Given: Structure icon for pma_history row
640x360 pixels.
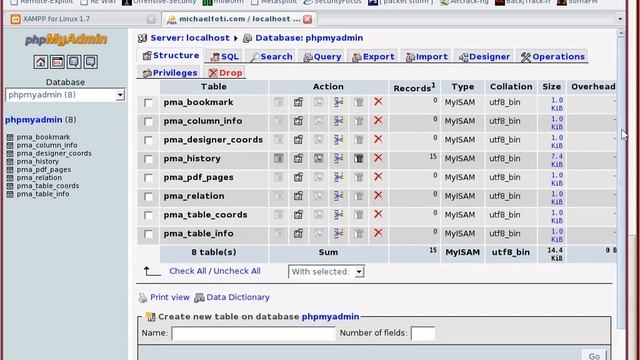Looking at the screenshot, I should click(298, 158).
